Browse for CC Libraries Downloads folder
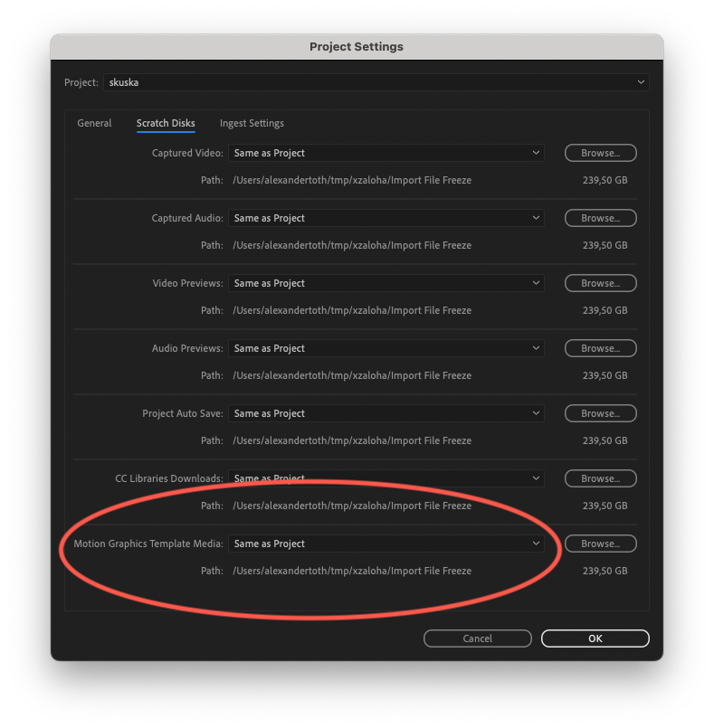Screen dimensions: 714x728 coord(600,478)
